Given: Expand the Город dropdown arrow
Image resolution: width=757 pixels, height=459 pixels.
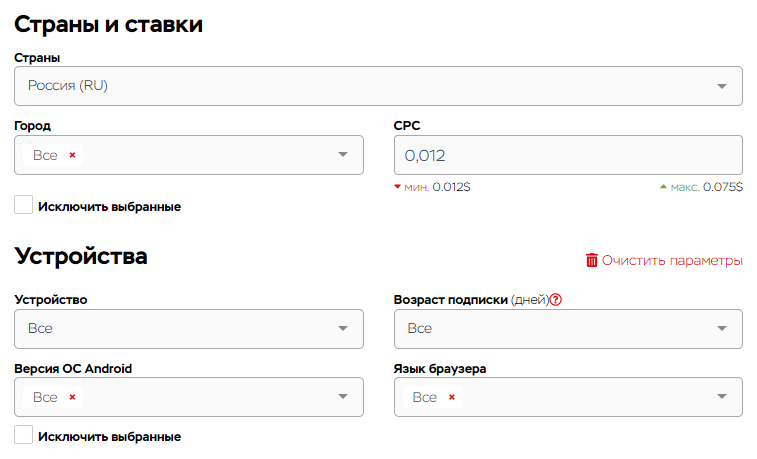Looking at the screenshot, I should [343, 155].
